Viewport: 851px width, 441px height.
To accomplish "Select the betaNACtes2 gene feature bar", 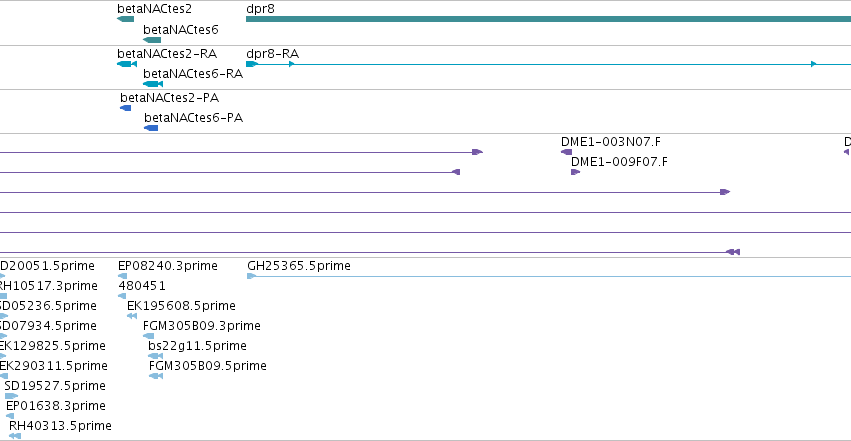I will tap(125, 19).
